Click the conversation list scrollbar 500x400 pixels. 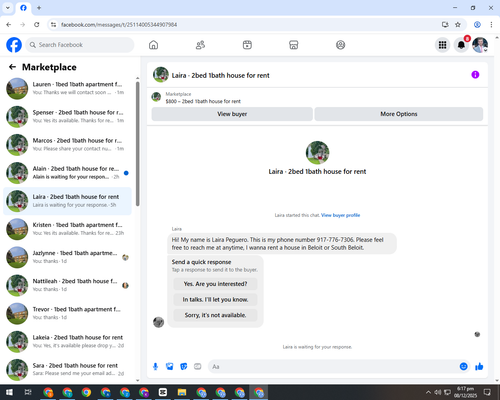tap(138, 143)
